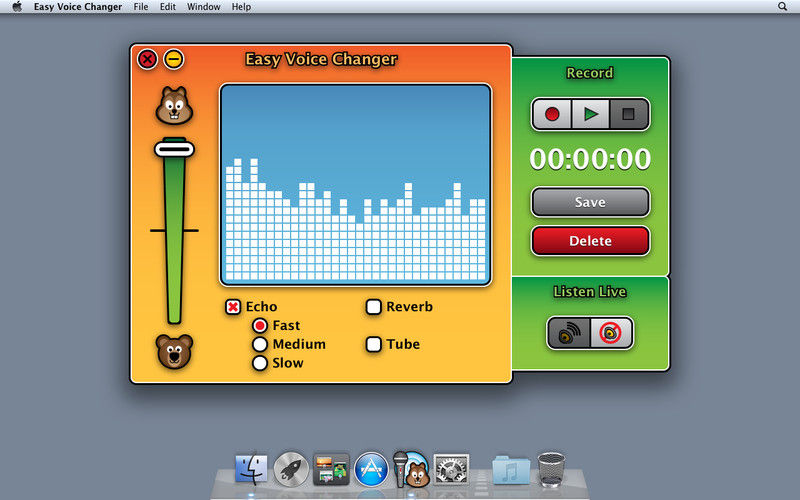The width and height of the screenshot is (800, 500).
Task: Select the Medium echo radio button
Action: point(260,344)
